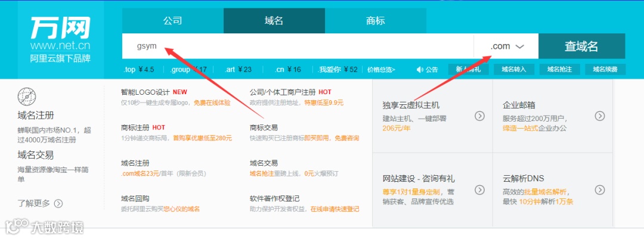Switch to the 商标 tab
Screen dimensions: 644x239
tap(376, 20)
